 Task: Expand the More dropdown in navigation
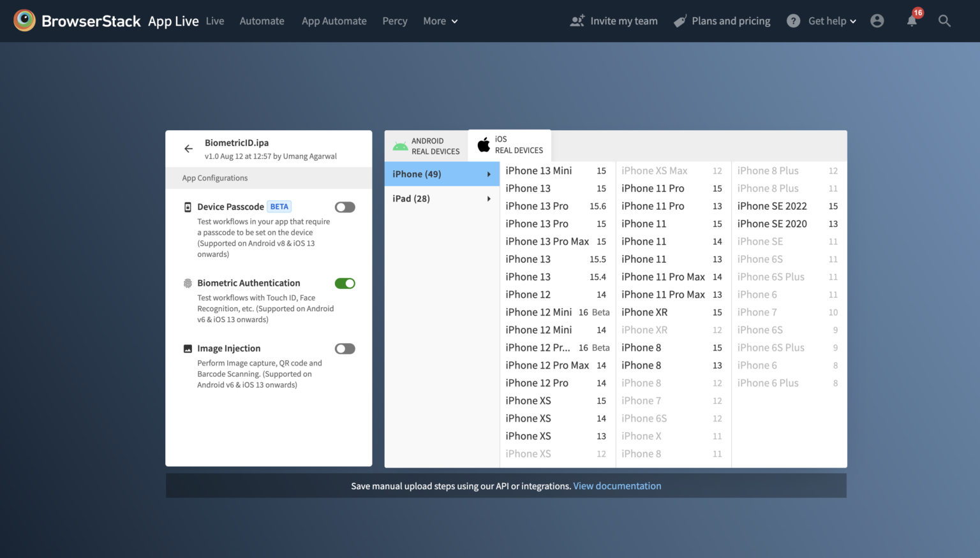[440, 21]
